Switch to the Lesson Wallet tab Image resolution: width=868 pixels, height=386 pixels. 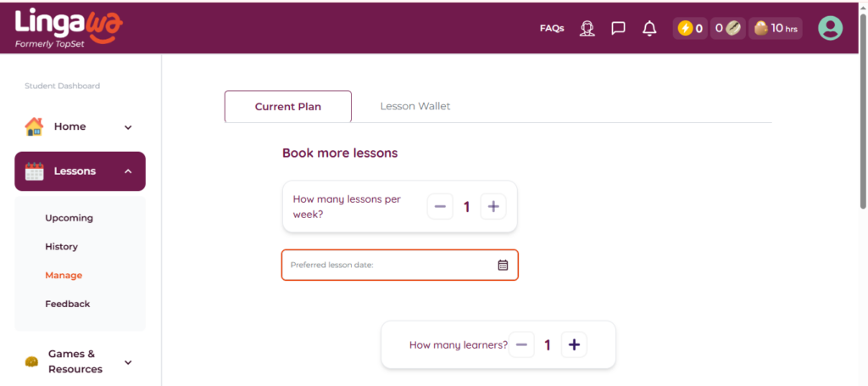point(415,107)
